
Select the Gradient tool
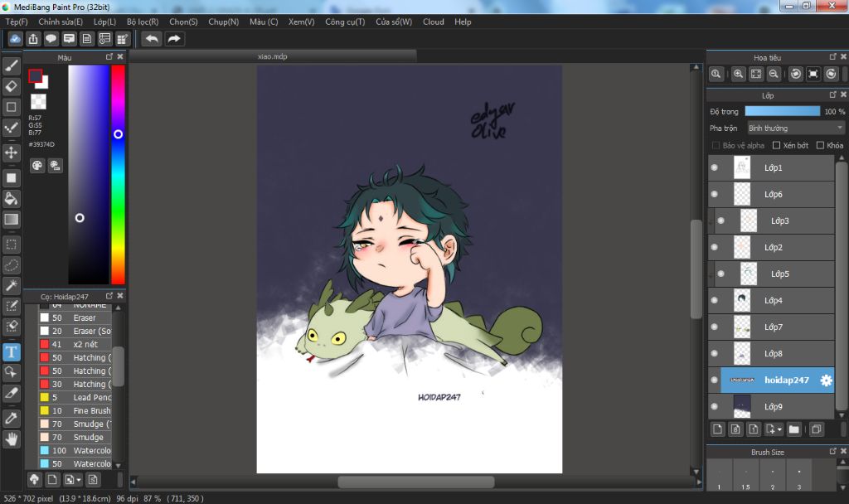click(12, 219)
